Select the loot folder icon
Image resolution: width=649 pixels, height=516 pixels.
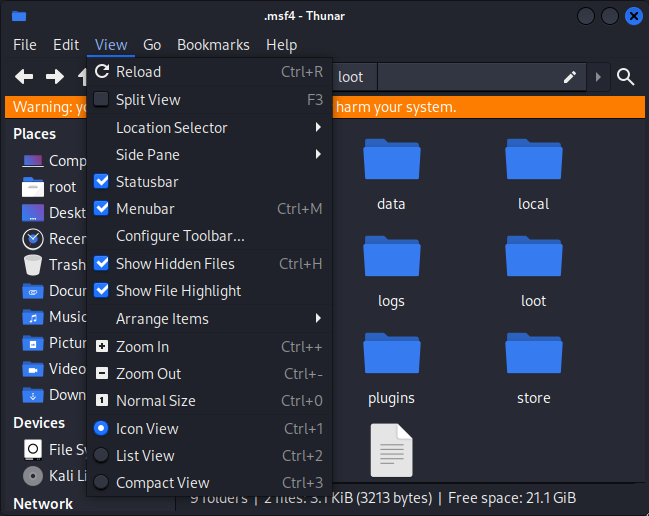coord(534,256)
